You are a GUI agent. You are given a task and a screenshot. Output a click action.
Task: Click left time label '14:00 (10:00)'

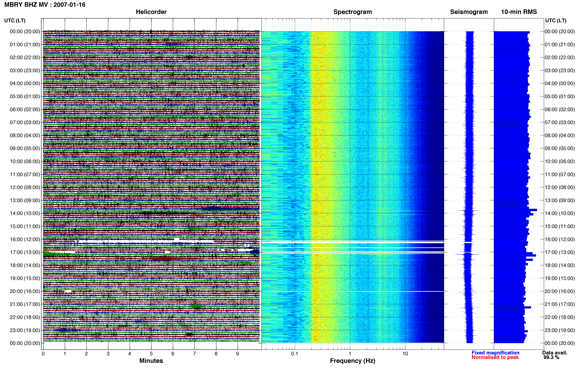(x=25, y=213)
